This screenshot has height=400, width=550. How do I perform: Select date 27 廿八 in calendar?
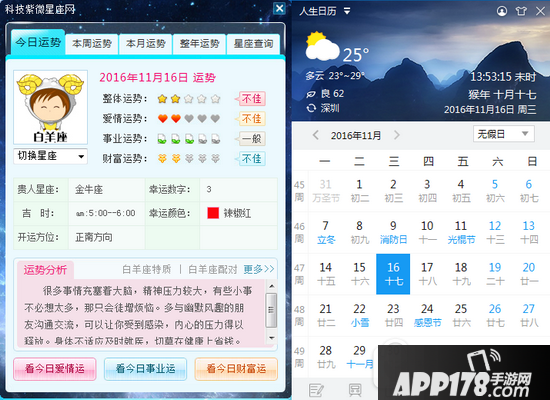529,315
